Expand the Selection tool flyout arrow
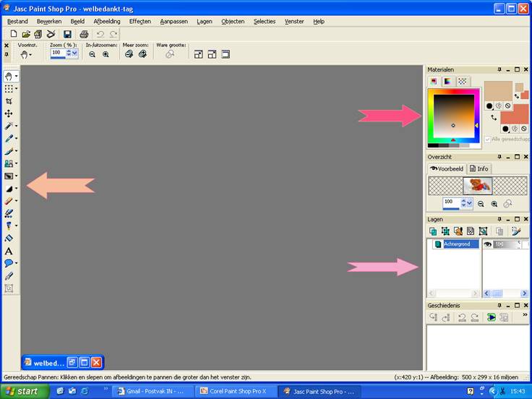 17,89
